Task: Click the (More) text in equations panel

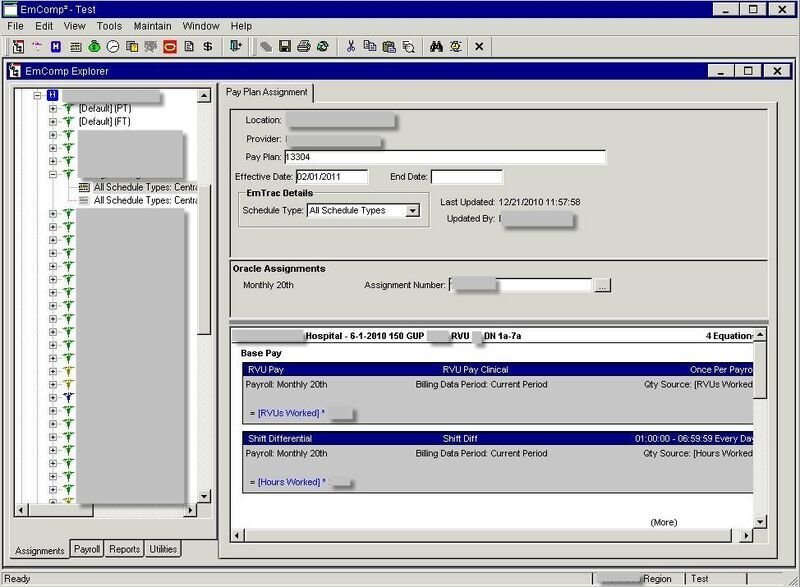Action: point(664,522)
